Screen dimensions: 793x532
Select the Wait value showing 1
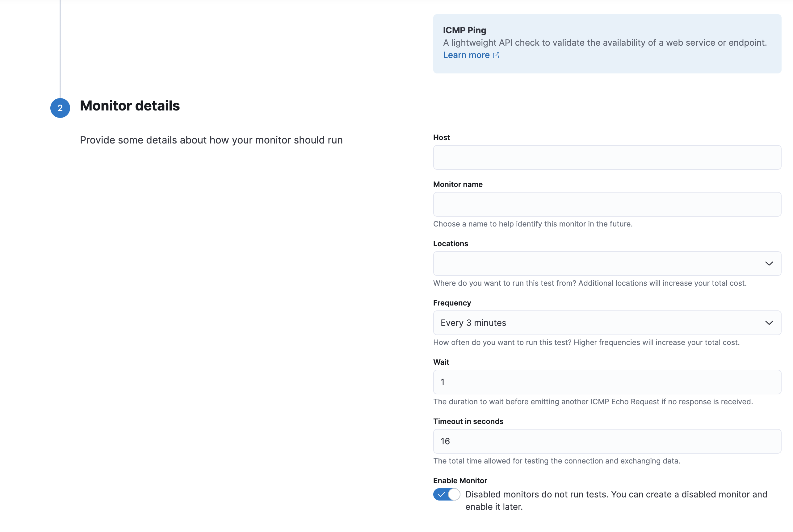pyautogui.click(x=607, y=382)
